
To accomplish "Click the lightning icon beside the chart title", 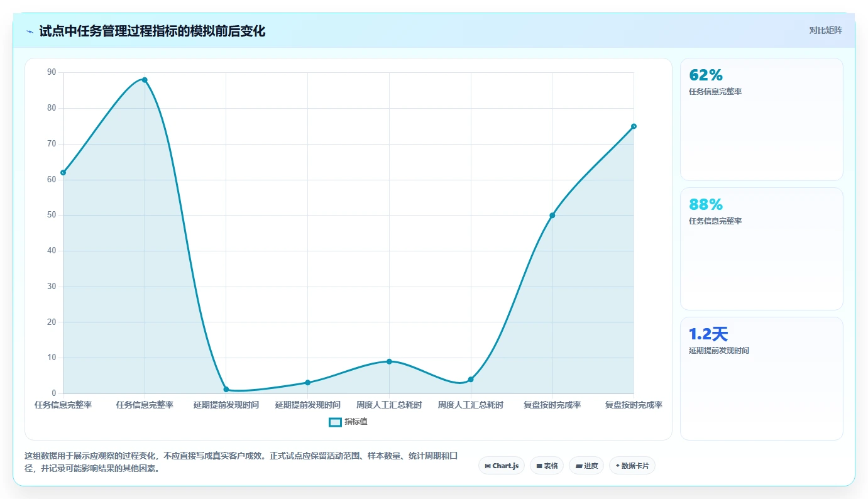I will [x=30, y=31].
